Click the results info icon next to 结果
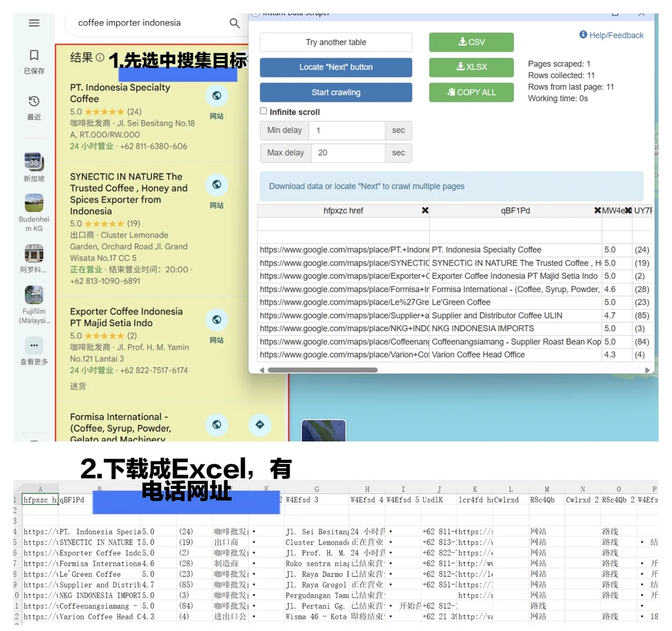Viewport: 672px width, 631px height. [100, 57]
